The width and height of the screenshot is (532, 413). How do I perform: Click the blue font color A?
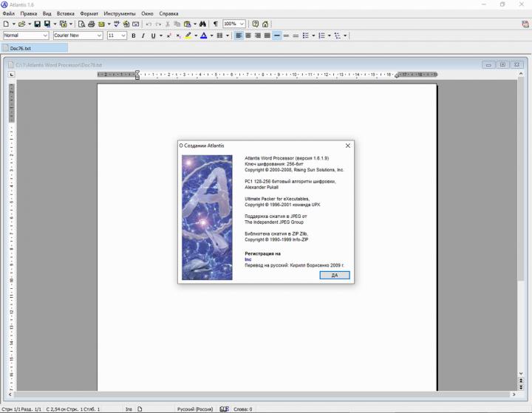pyautogui.click(x=204, y=35)
